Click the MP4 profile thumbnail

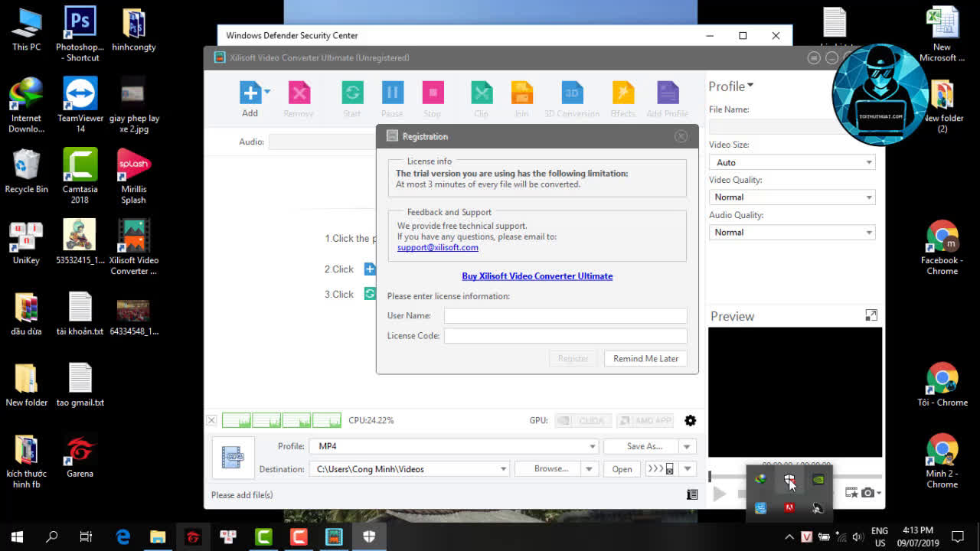[233, 457]
